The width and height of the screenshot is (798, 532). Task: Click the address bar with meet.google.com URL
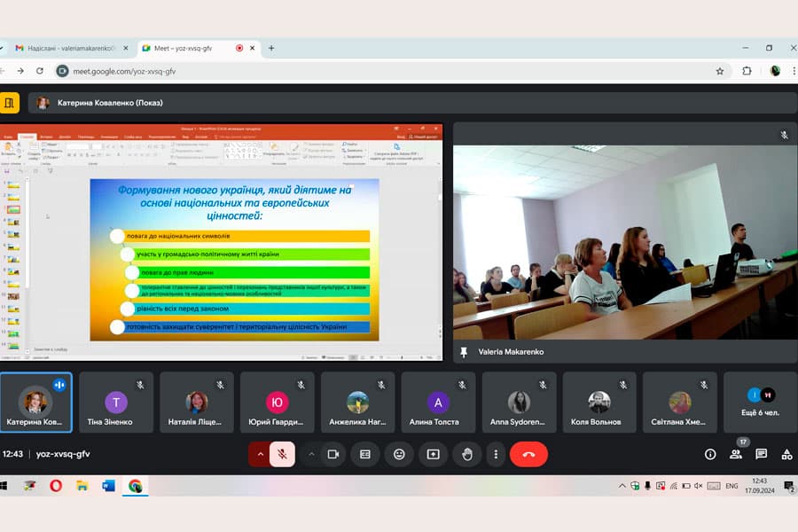click(x=387, y=71)
